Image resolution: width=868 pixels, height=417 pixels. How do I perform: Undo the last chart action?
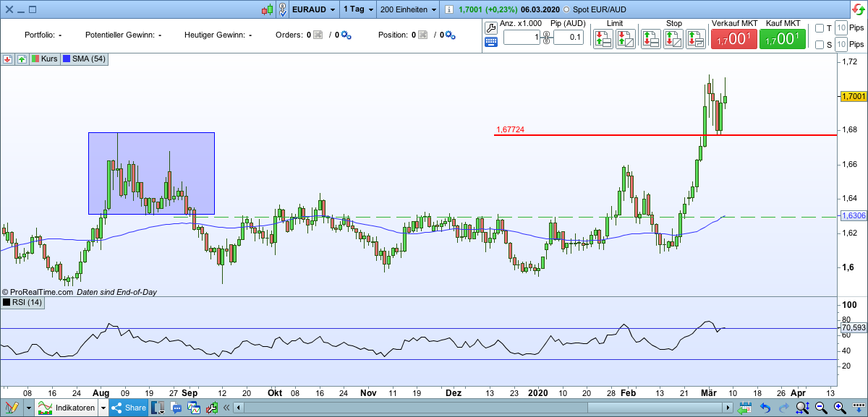click(x=765, y=407)
